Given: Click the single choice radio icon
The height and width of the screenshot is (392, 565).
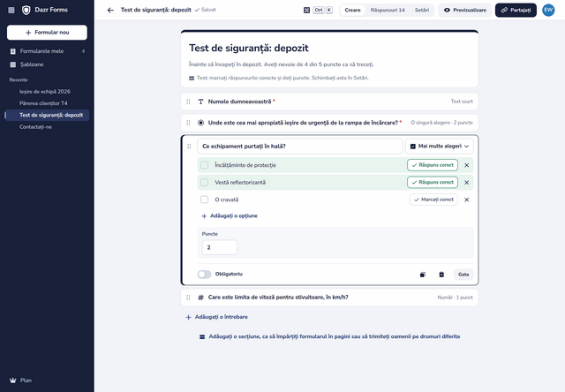Looking at the screenshot, I should [x=200, y=123].
